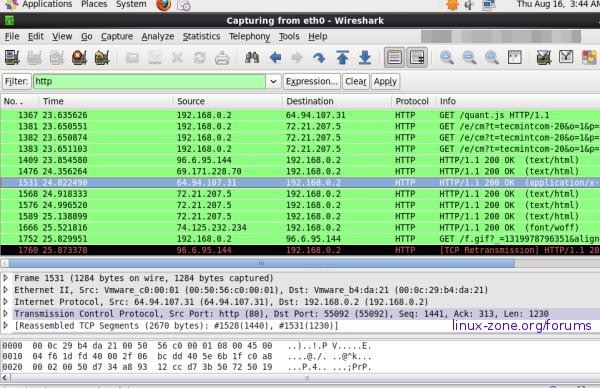Open the filter history dropdown arrow
This screenshot has width=600, height=388.
pyautogui.click(x=273, y=82)
